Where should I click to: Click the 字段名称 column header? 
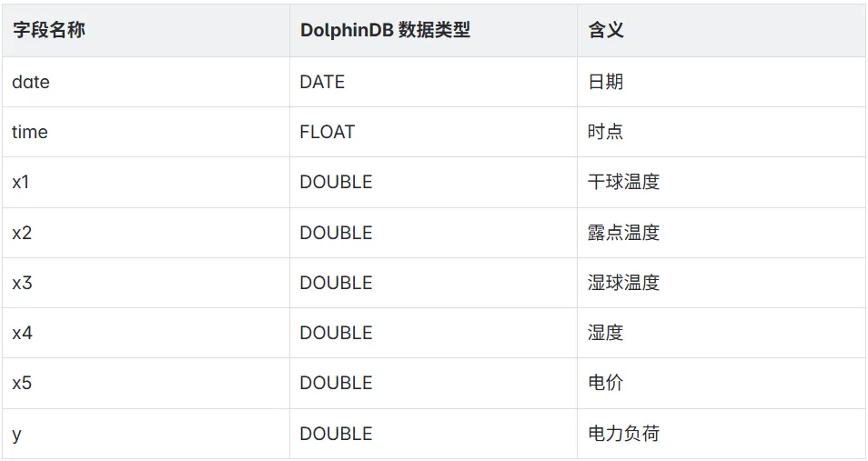[x=146, y=30]
